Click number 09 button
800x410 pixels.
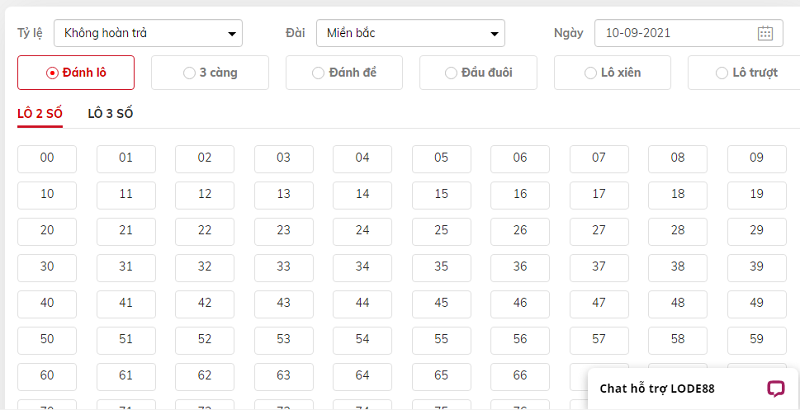tap(757, 159)
